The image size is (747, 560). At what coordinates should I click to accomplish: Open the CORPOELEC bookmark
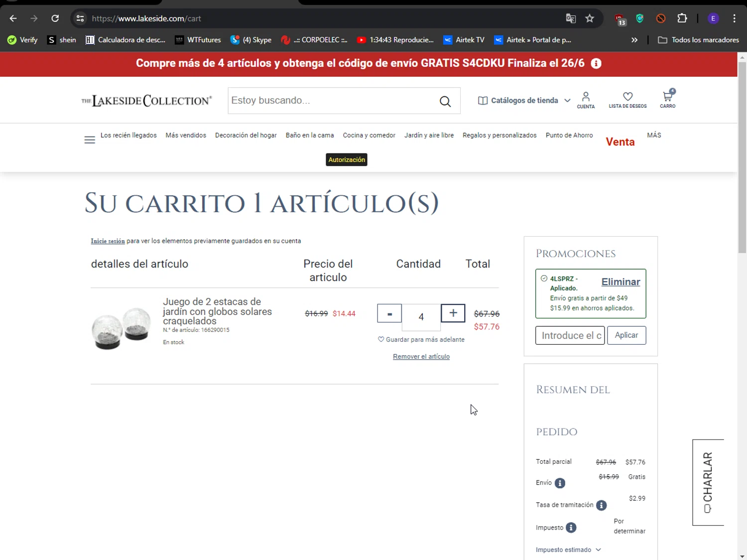tap(314, 40)
